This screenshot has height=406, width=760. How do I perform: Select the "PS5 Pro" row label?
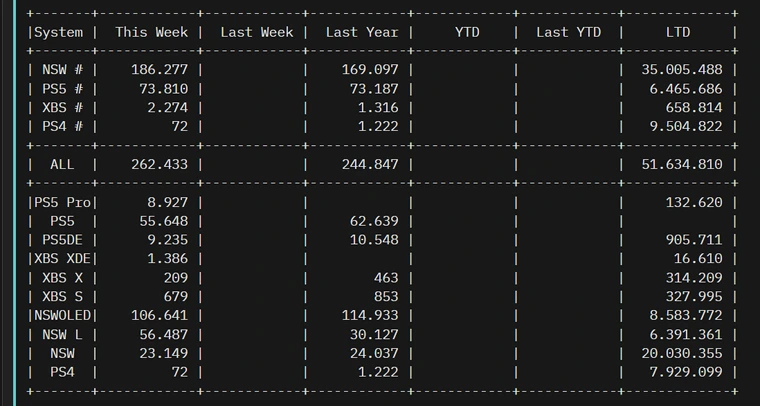point(63,203)
